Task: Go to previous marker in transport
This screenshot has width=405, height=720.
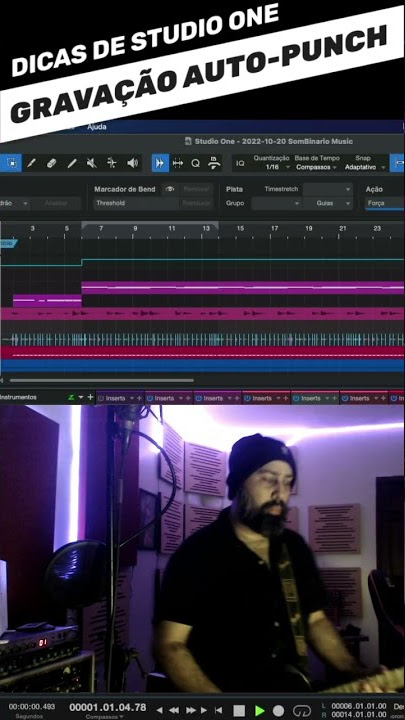Action: (x=159, y=710)
